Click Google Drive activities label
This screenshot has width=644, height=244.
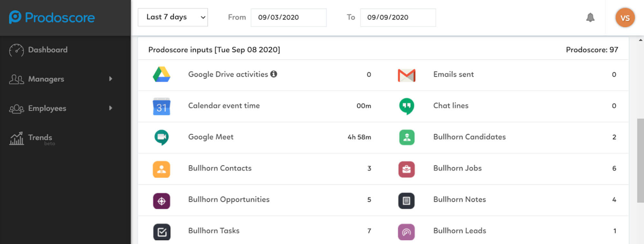point(228,74)
